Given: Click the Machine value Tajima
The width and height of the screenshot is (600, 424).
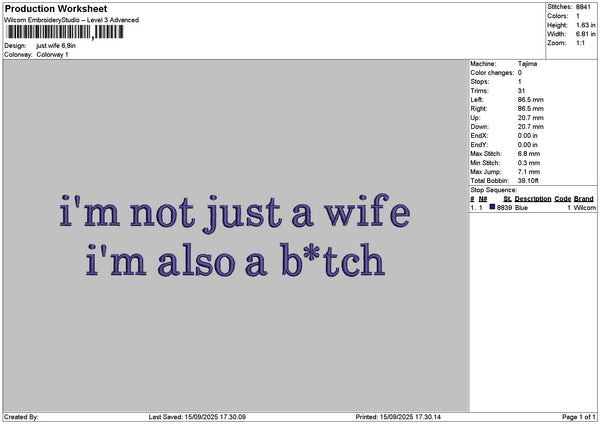Looking at the screenshot, I should [528, 65].
